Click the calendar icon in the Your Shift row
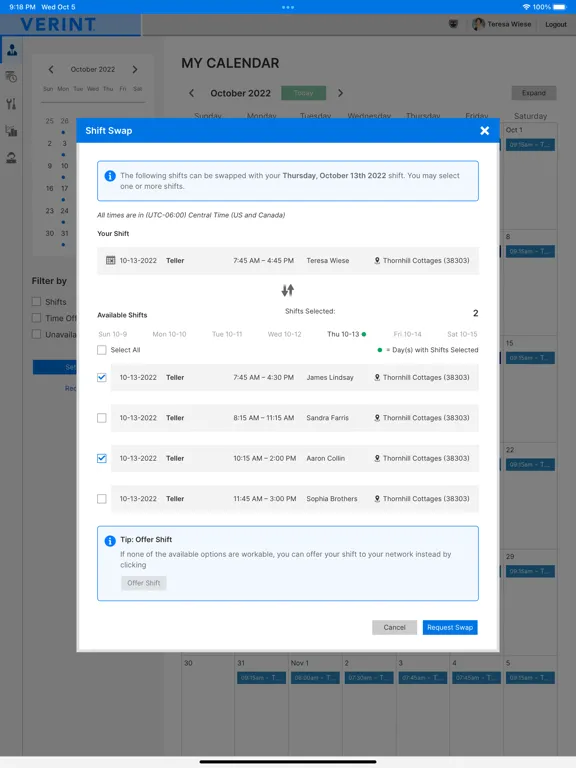The image size is (576, 768). pyautogui.click(x=111, y=260)
